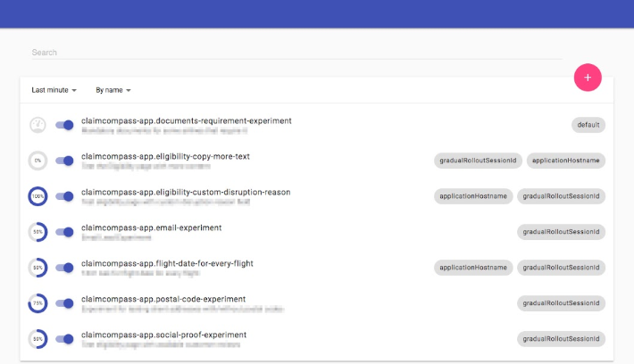
Task: Click the 50% circle beside email-experiment
Action: [38, 232]
